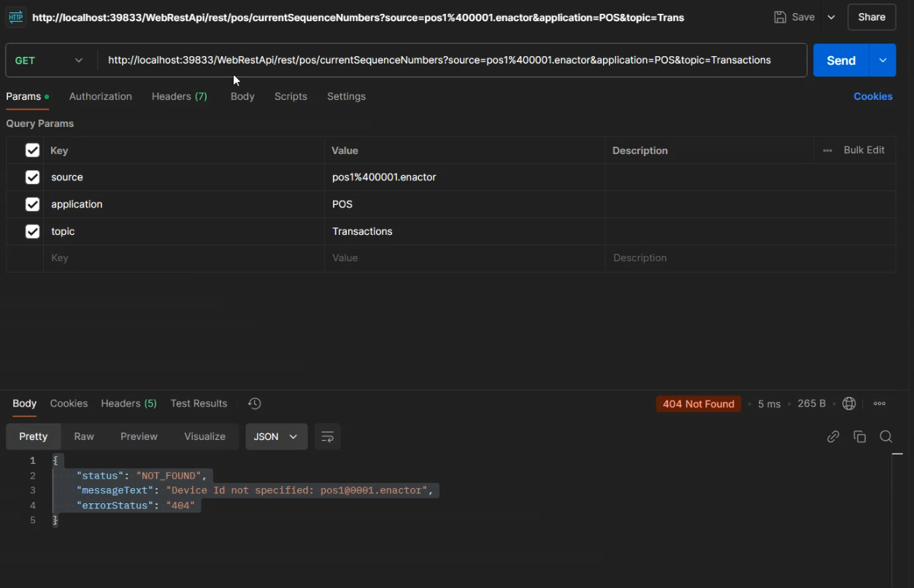This screenshot has height=588, width=914.
Task: Expand the Send button arrow options
Action: coord(883,61)
